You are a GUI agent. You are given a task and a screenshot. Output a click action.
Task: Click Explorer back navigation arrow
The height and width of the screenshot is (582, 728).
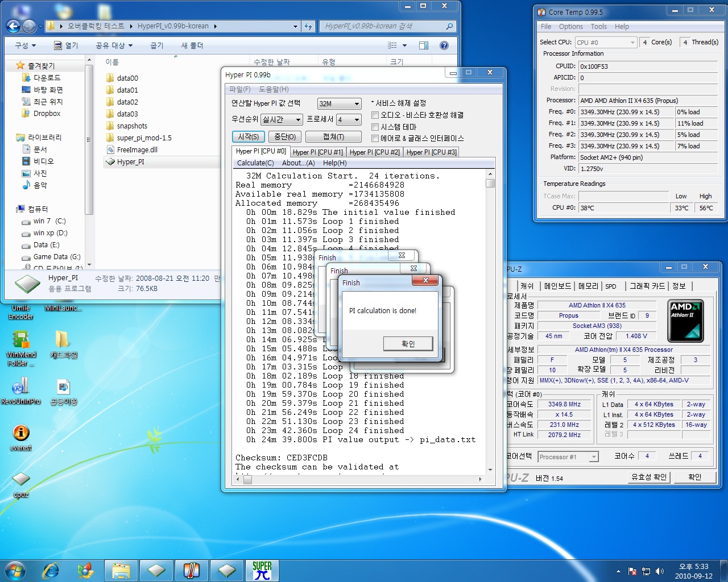[14, 26]
